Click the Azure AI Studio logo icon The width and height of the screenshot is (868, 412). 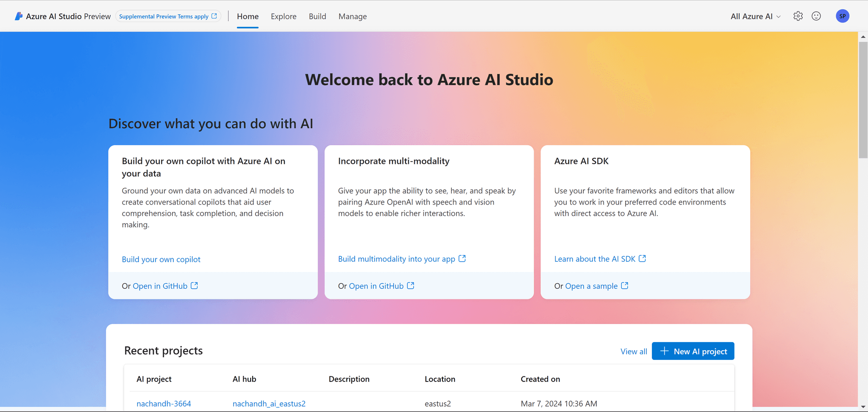click(18, 16)
